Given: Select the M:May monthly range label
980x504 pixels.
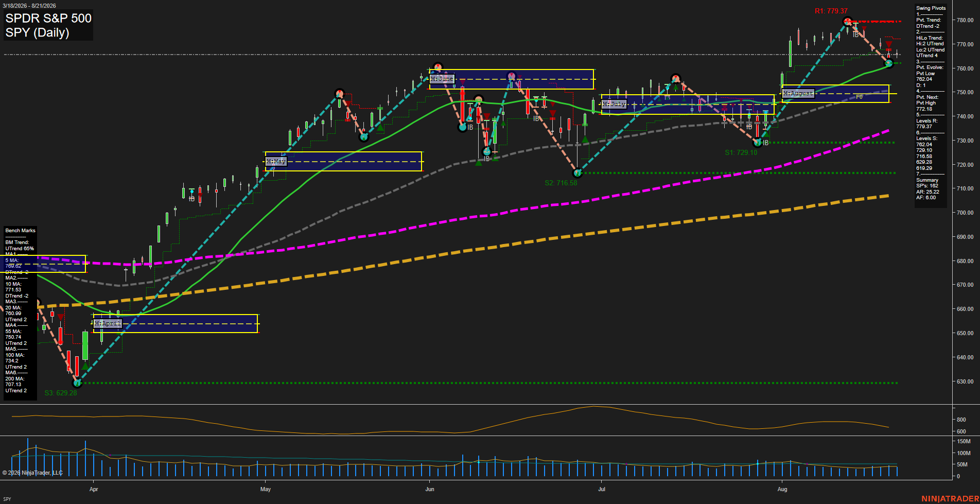Looking at the screenshot, I should click(276, 161).
